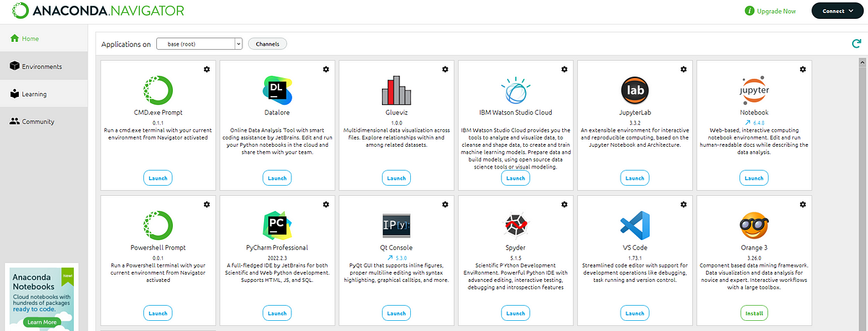This screenshot has width=868, height=331.
Task: Launch Spyder
Action: (515, 313)
